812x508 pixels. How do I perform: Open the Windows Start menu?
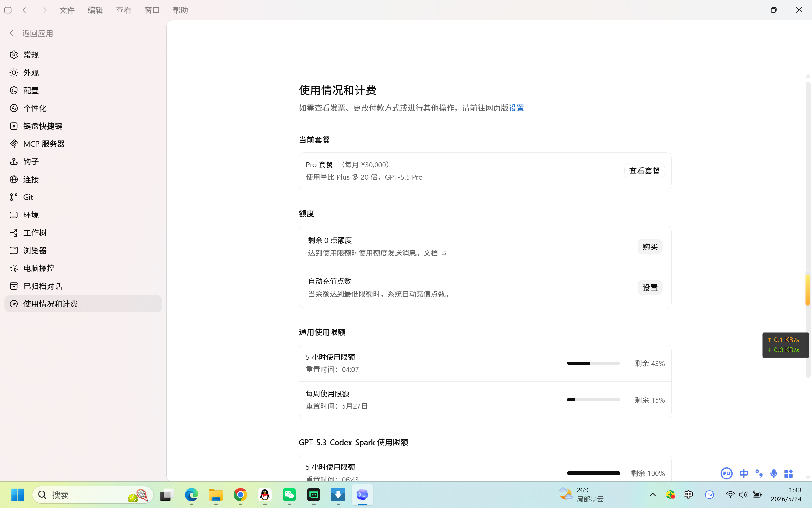tap(18, 495)
